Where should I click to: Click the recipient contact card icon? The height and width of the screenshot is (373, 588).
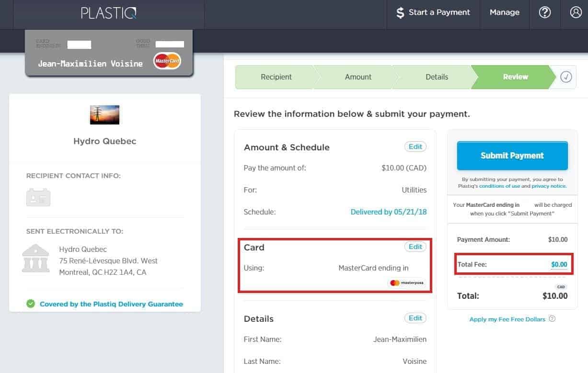[38, 197]
